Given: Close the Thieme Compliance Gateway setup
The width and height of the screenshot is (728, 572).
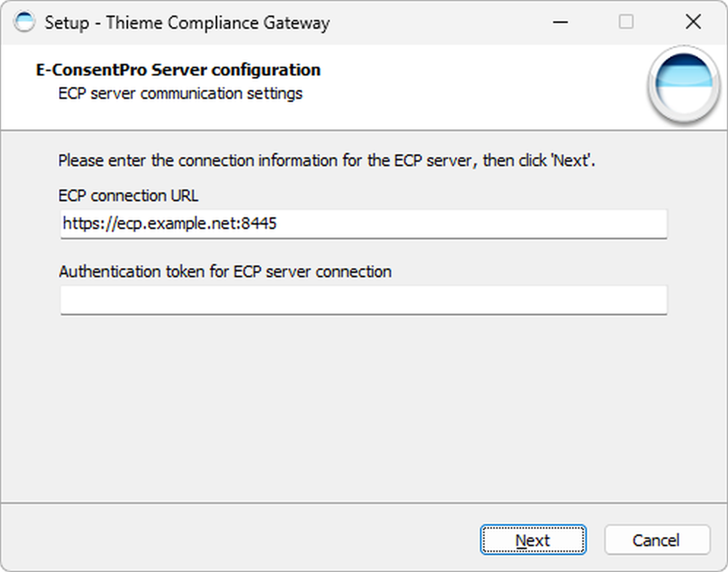Looking at the screenshot, I should click(x=693, y=22).
